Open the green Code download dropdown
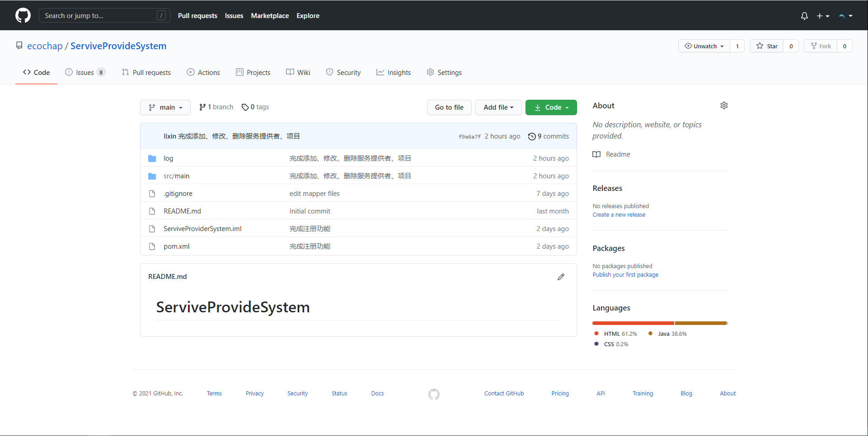868x436 pixels. [x=551, y=107]
